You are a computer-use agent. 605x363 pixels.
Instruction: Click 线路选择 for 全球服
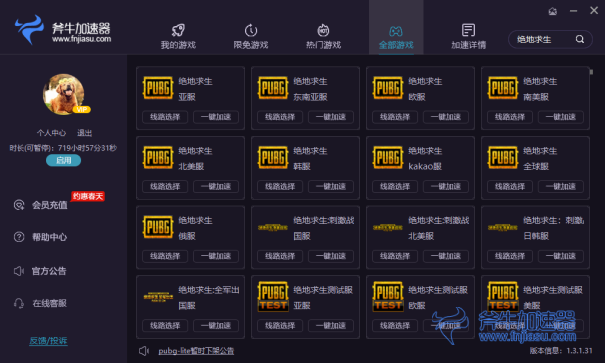[510, 187]
